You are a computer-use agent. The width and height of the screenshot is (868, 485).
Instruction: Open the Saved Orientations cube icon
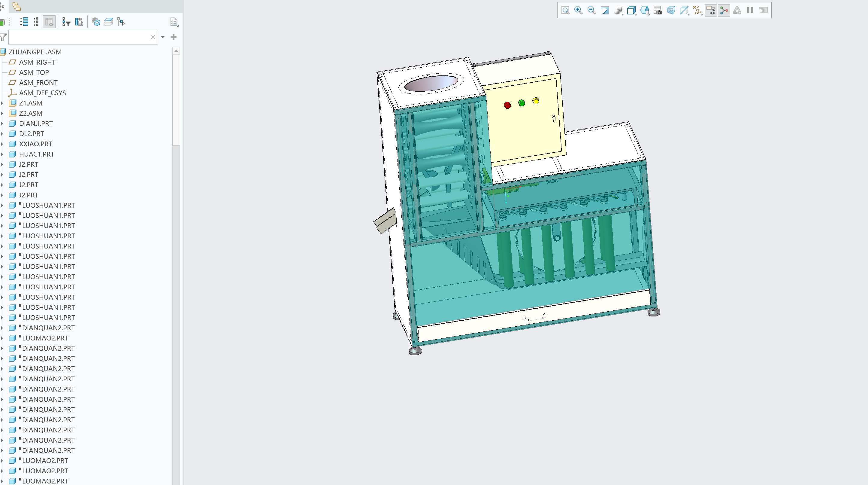(631, 11)
